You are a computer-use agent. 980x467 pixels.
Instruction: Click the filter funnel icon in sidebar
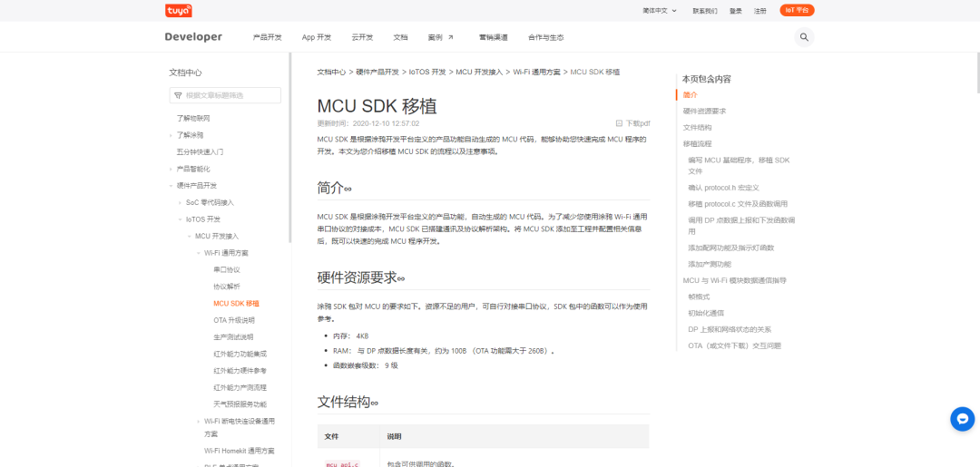[178, 95]
